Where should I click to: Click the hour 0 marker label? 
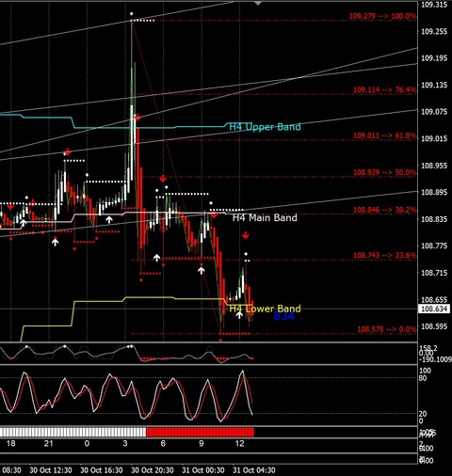tap(87, 443)
